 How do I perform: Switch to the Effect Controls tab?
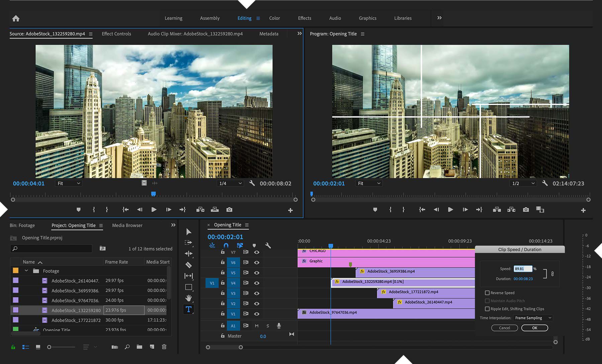coord(116,33)
